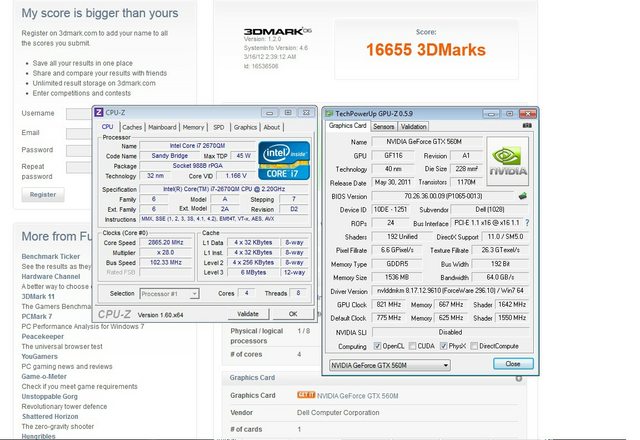The height and width of the screenshot is (440, 640).
Task: Select the SPD tab in CPU-Z
Action: 219,127
